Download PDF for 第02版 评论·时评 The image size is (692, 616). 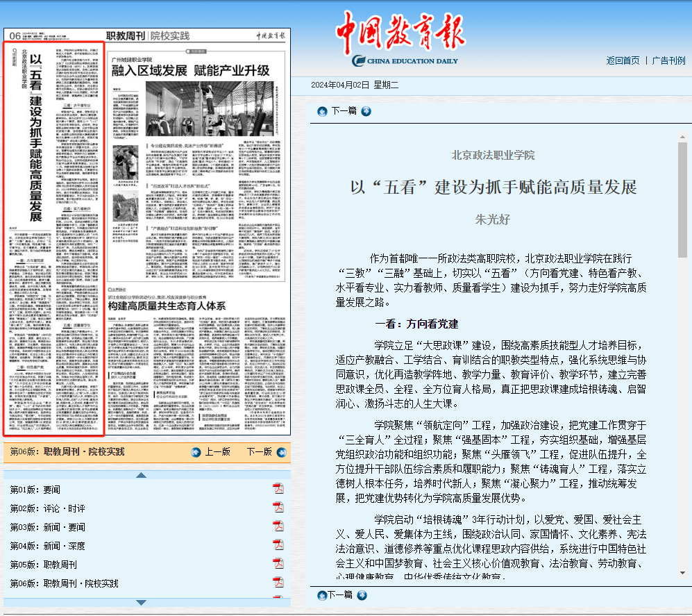pyautogui.click(x=278, y=508)
